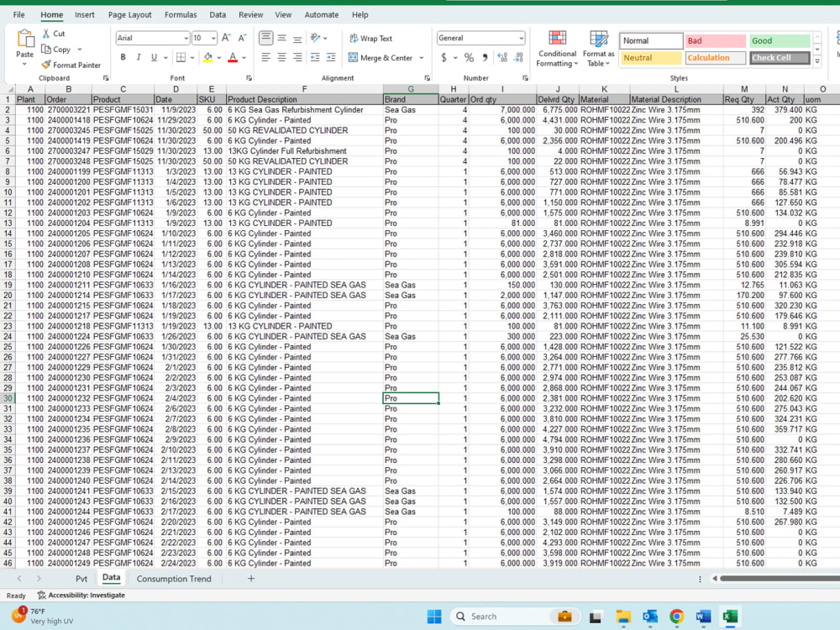Decrease font size with the smaller A icon
The height and width of the screenshot is (630, 840).
[x=242, y=38]
